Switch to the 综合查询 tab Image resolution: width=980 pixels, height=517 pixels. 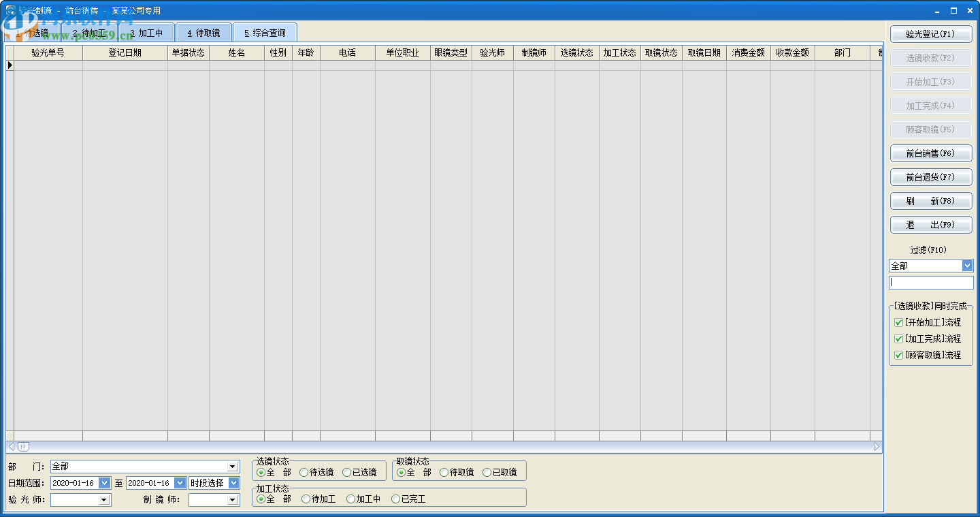click(265, 33)
